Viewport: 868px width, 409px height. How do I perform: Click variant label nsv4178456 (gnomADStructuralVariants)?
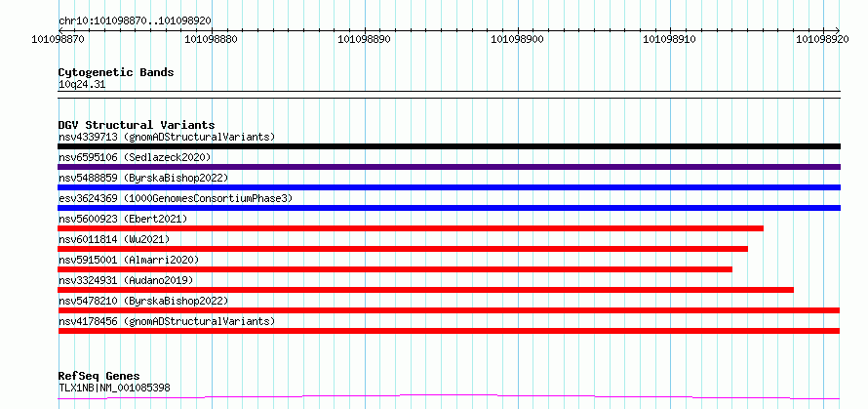pos(167,321)
